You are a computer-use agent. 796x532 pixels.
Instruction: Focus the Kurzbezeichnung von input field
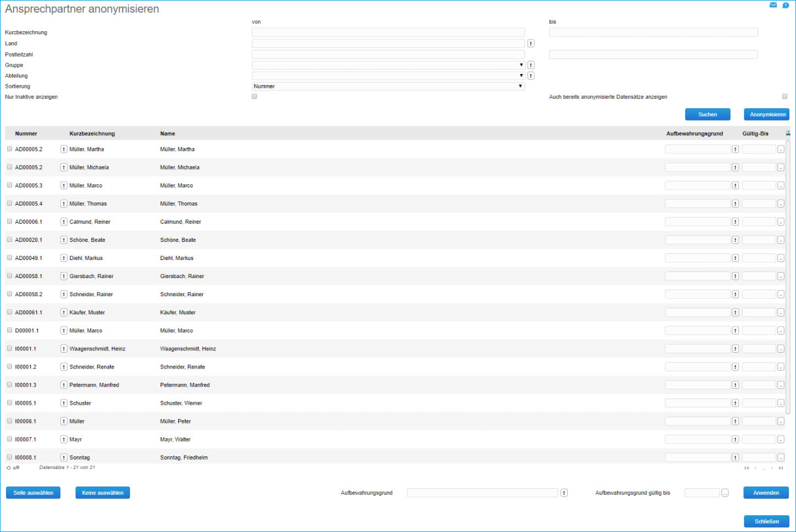tap(388, 32)
